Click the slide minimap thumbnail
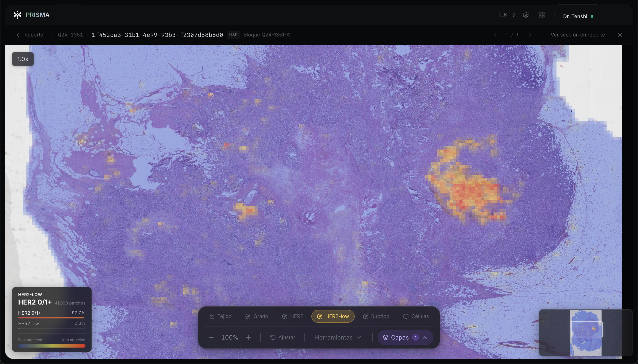Image resolution: width=638 pixels, height=364 pixels. [586, 333]
